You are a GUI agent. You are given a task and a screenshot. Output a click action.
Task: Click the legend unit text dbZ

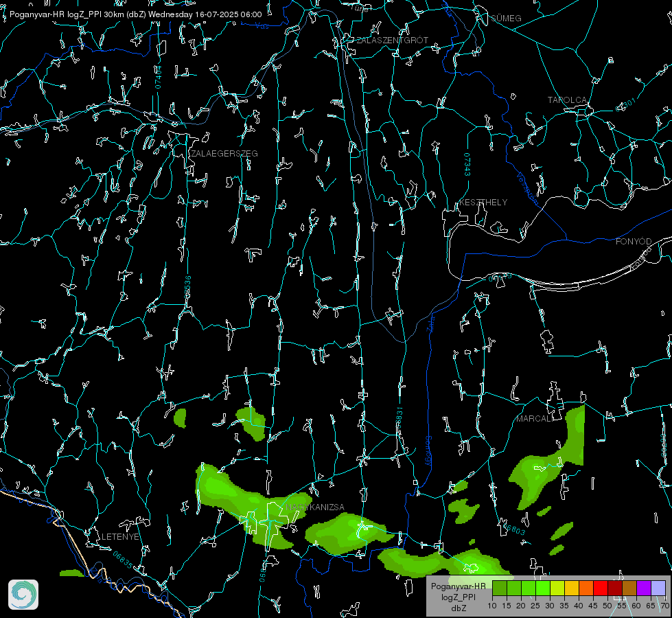pyautogui.click(x=458, y=608)
